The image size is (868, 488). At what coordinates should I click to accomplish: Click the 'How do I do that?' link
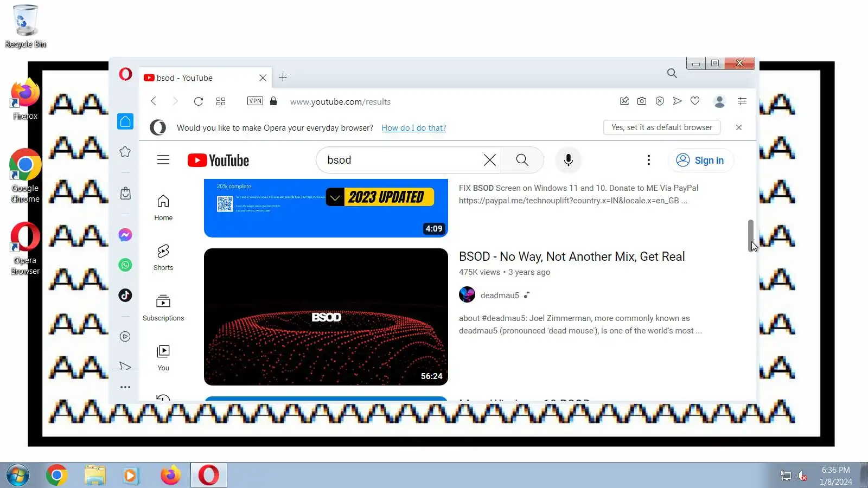414,128
